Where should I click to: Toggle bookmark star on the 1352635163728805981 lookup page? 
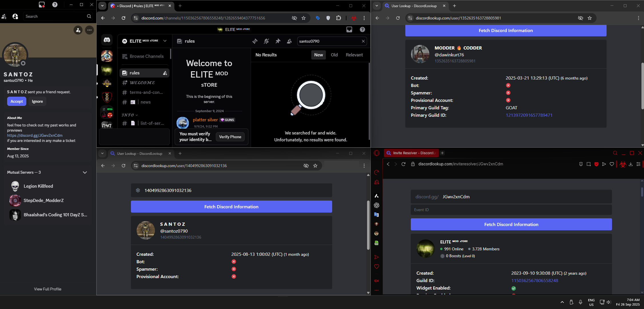point(590,18)
